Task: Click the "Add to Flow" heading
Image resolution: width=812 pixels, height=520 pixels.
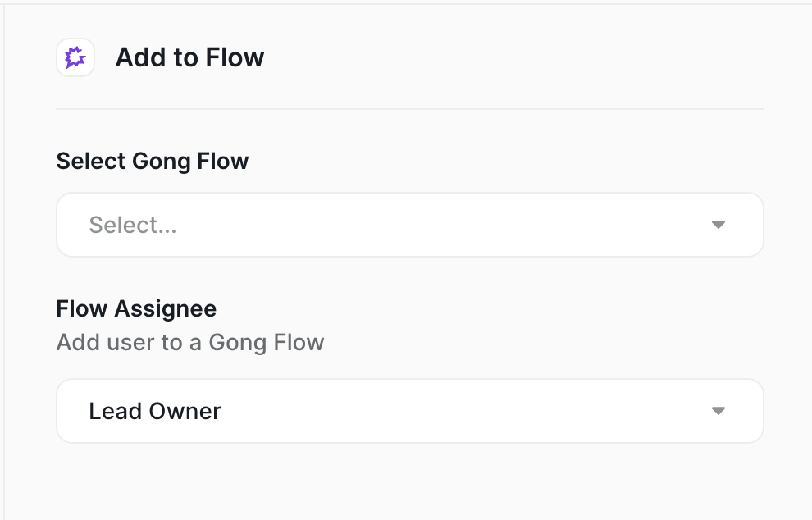Action: pyautogui.click(x=189, y=57)
